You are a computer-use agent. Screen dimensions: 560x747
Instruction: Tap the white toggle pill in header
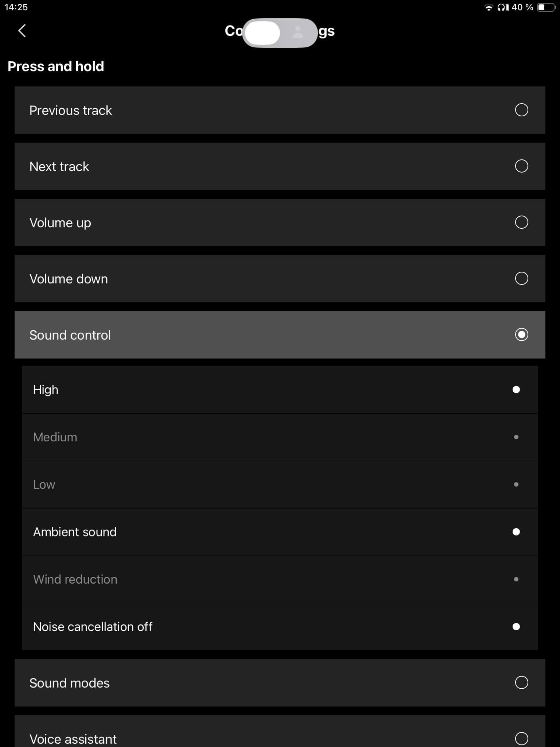(x=262, y=33)
